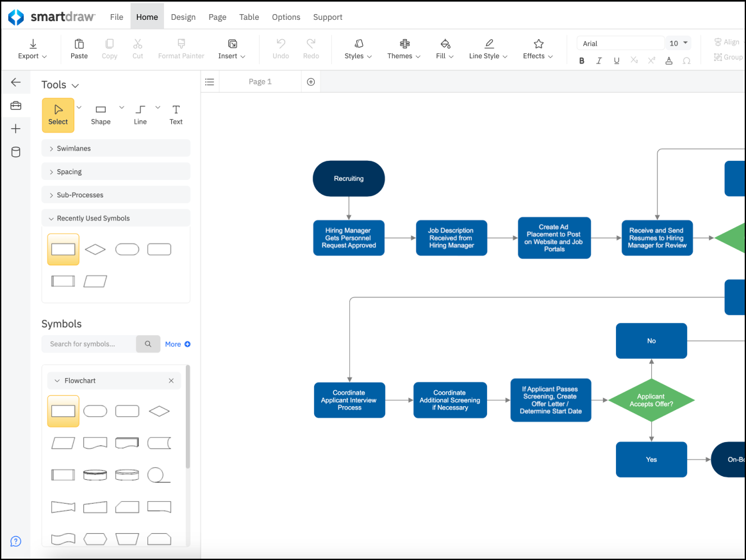Pick the circle connector symbol in Flowchart
This screenshot has width=746, height=560.
tap(158, 475)
